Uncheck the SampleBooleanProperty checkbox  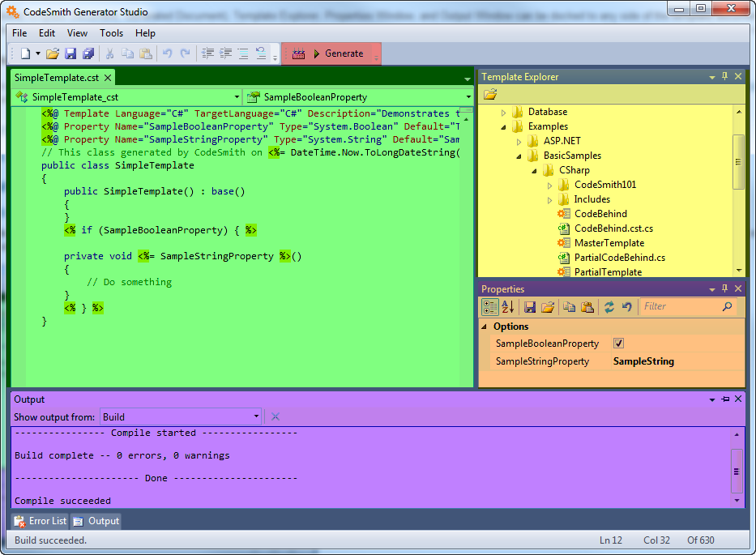tap(618, 343)
